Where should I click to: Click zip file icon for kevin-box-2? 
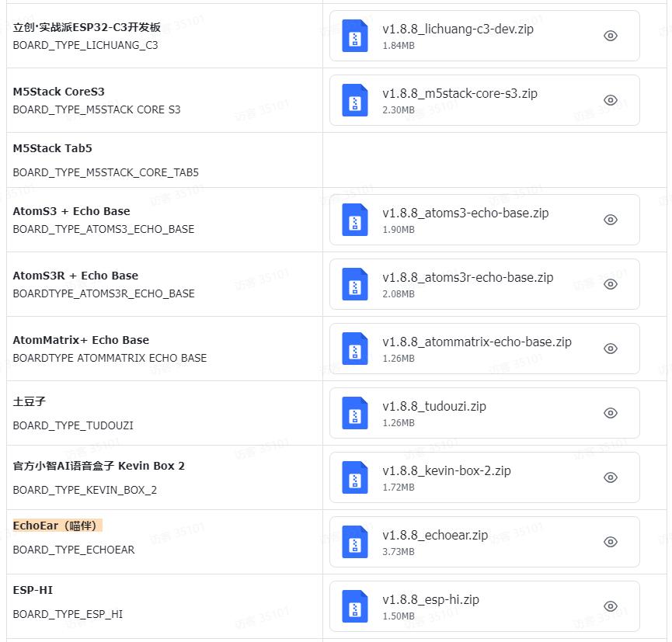(x=355, y=477)
